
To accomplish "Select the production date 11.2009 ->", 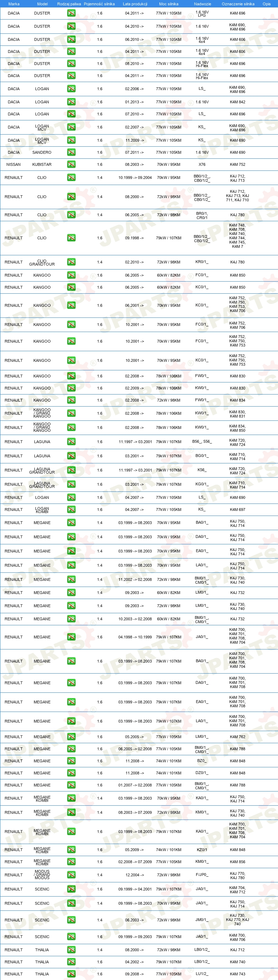I will [x=134, y=140].
